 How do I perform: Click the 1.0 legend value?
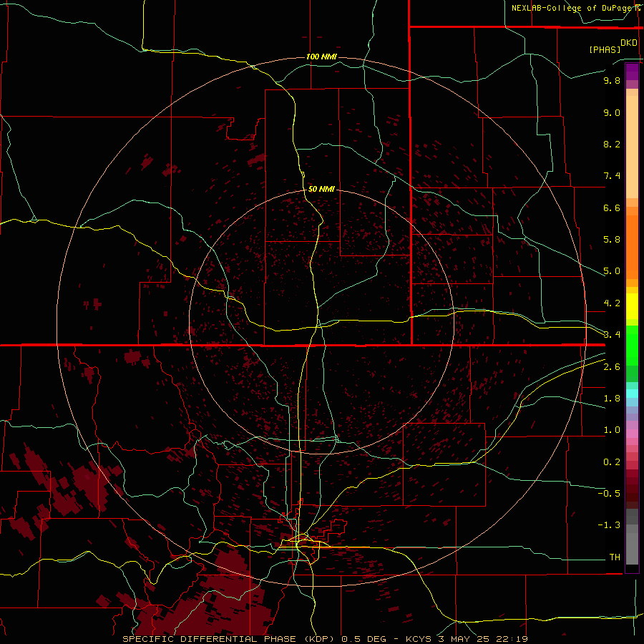pos(612,430)
